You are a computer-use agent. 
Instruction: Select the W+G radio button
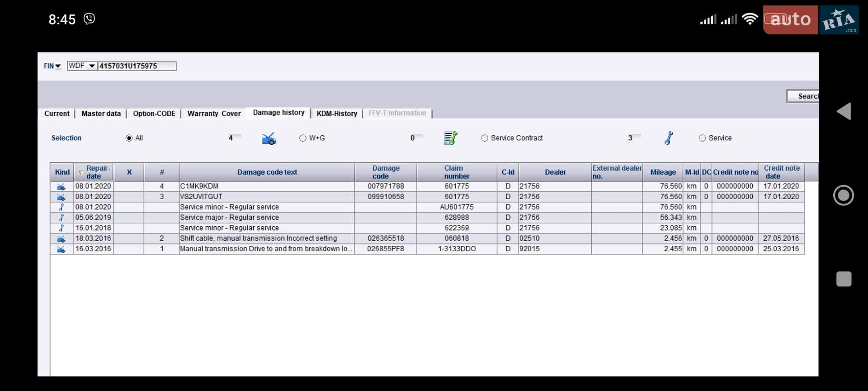(x=302, y=138)
